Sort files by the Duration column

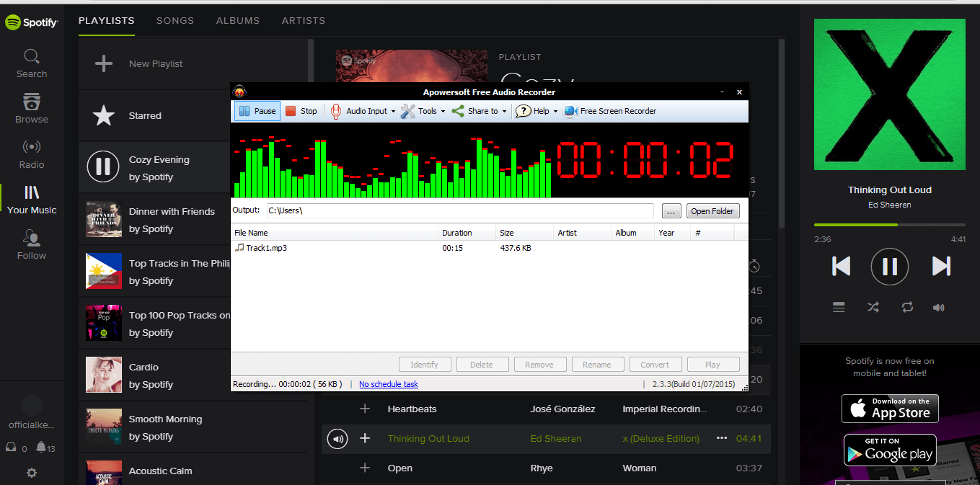tap(467, 233)
